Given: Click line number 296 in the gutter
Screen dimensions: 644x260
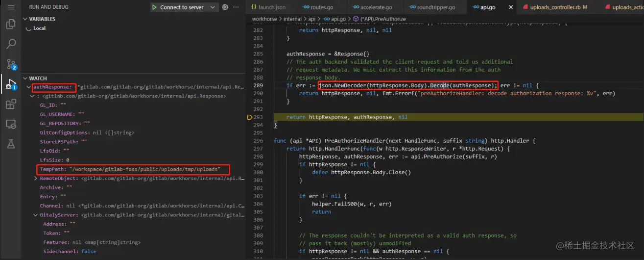Looking at the screenshot, I should click(258, 141).
